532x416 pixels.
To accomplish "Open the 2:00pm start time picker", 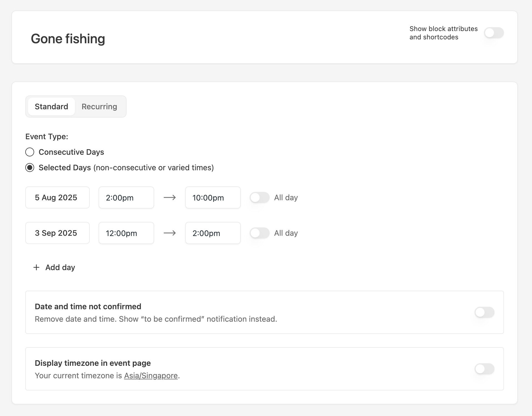I will click(126, 197).
